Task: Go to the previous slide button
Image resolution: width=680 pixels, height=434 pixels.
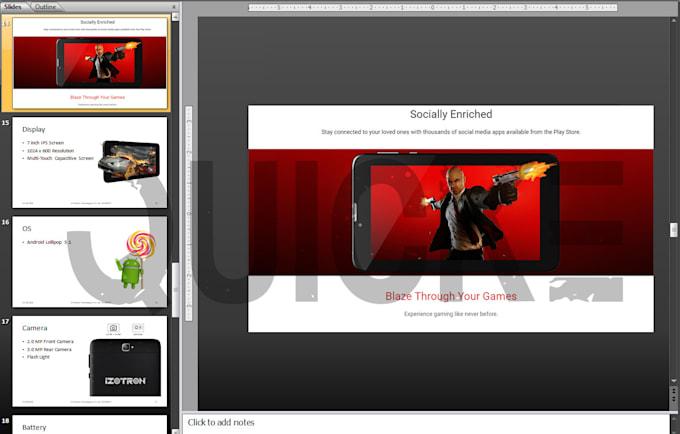Action: [673, 392]
